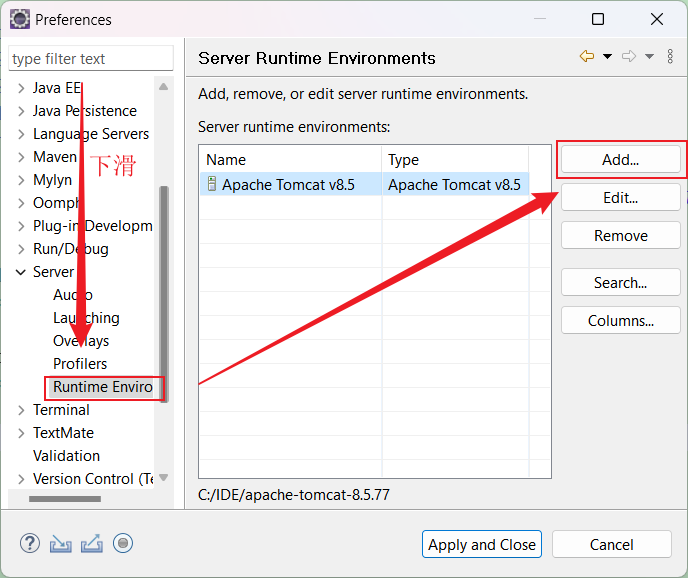Click the Search... button
Viewport: 688px width, 578px height.
[620, 282]
